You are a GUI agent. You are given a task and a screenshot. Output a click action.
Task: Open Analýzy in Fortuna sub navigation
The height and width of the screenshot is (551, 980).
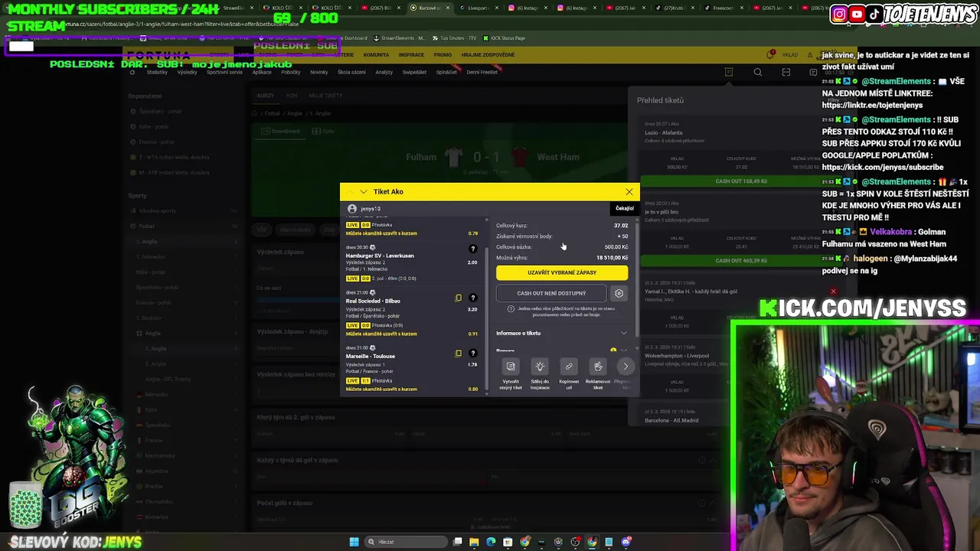pyautogui.click(x=384, y=72)
